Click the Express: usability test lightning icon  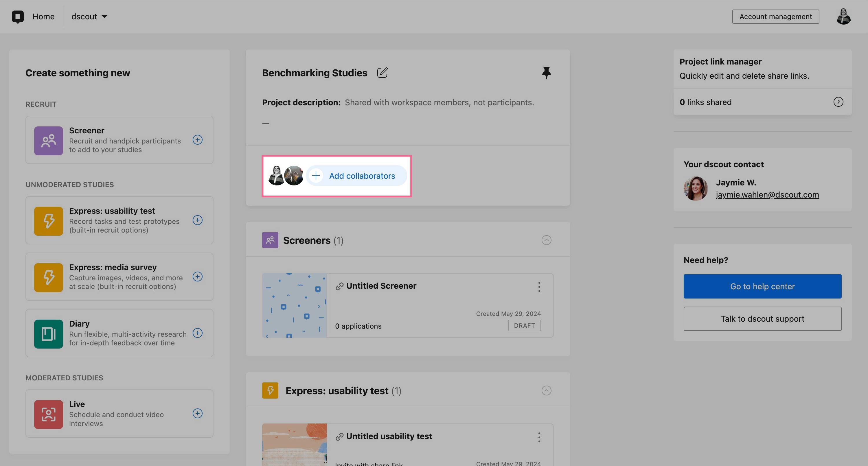point(49,221)
